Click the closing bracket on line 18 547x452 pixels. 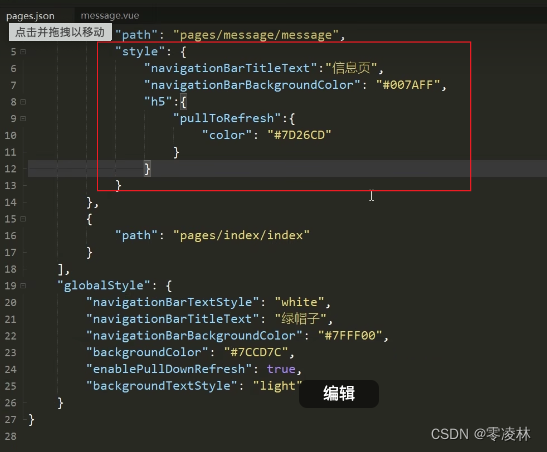pos(61,269)
